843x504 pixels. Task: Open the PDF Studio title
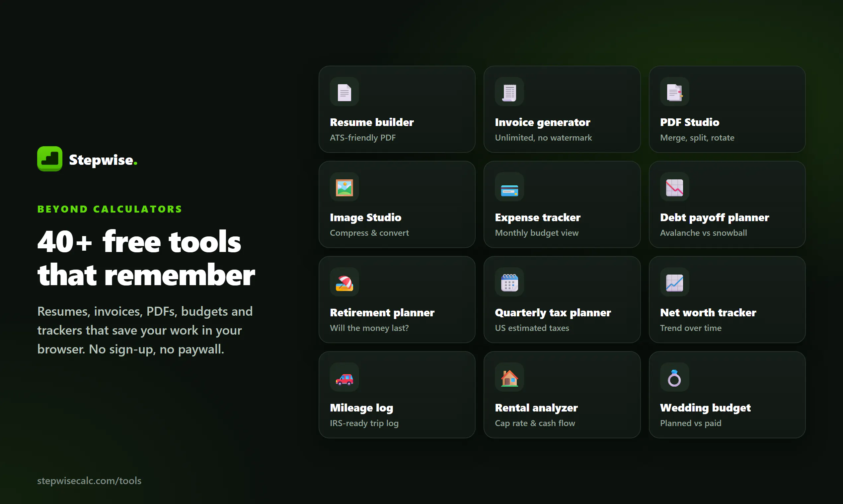click(689, 122)
